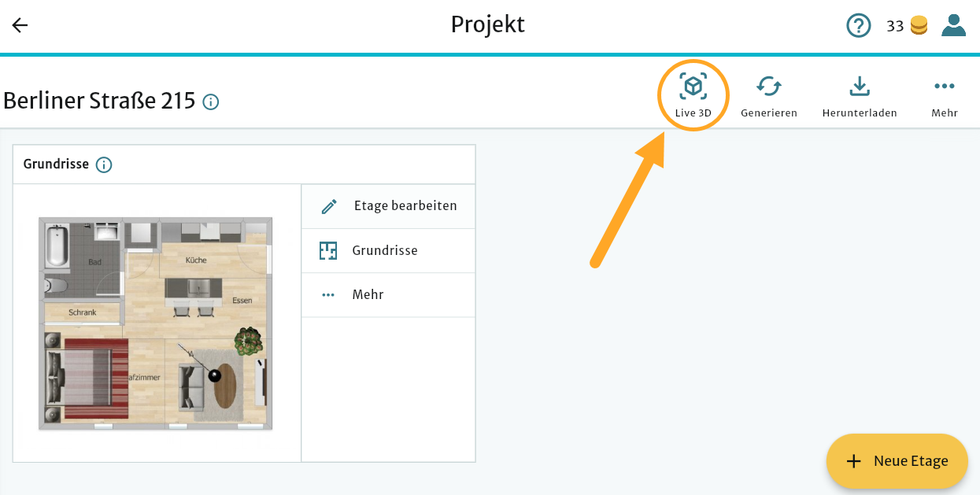Select the Etage bearbeiten pencil icon

[328, 205]
